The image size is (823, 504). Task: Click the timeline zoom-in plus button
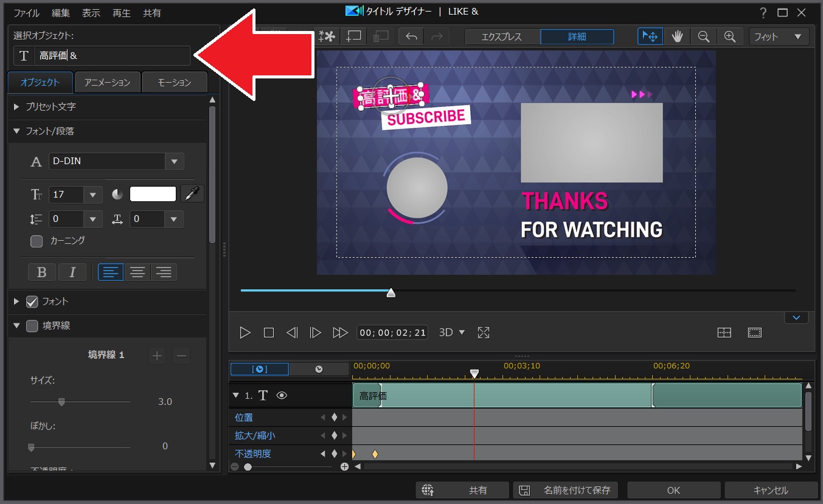(344, 467)
